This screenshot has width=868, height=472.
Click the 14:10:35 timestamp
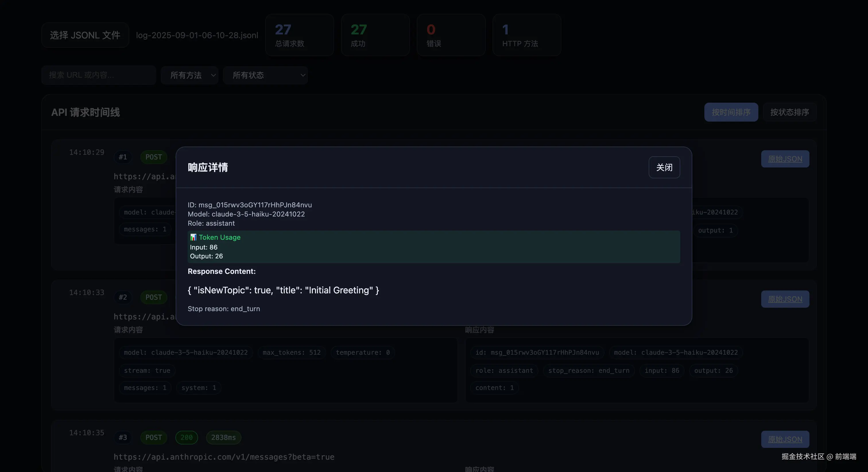click(87, 433)
